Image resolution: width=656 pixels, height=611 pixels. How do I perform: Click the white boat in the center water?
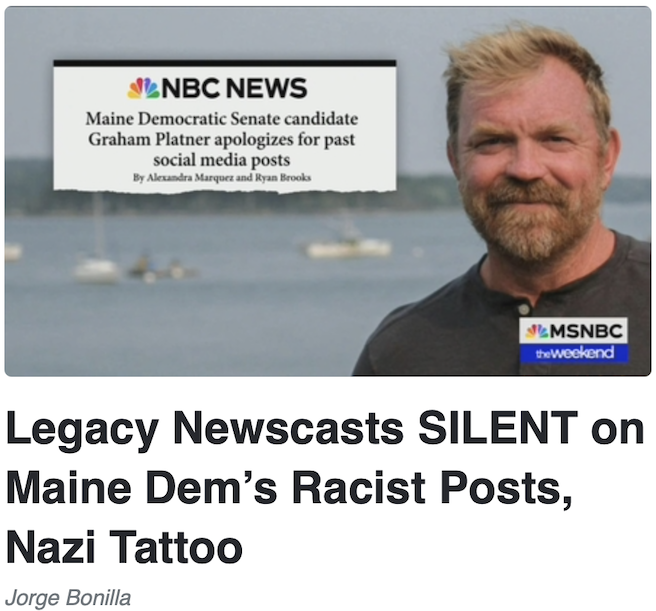click(348, 247)
